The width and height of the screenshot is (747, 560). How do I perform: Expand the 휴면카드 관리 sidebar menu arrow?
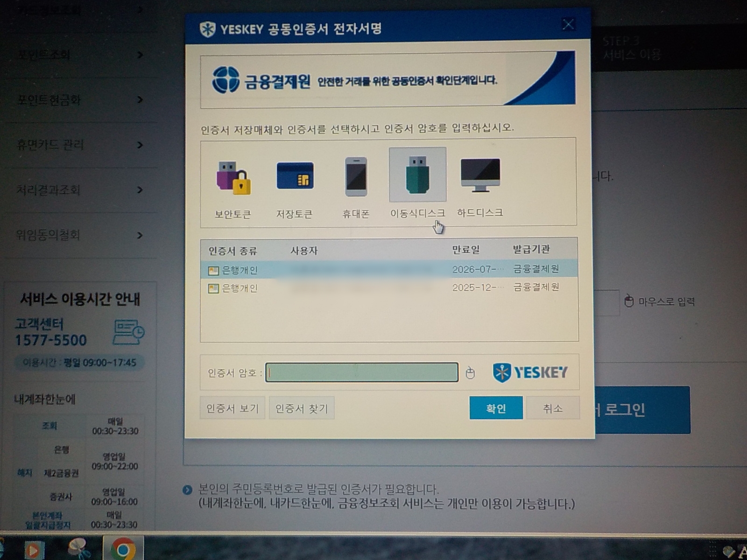click(x=140, y=145)
